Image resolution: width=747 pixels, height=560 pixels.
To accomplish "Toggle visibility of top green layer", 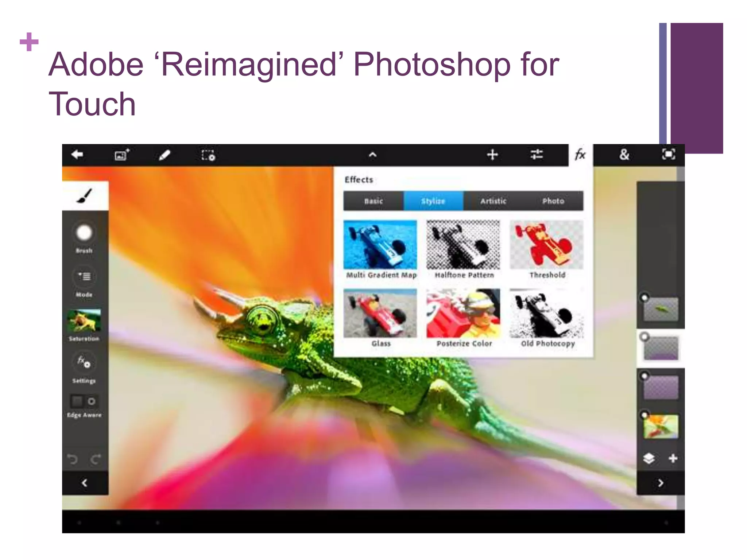I will 645,298.
